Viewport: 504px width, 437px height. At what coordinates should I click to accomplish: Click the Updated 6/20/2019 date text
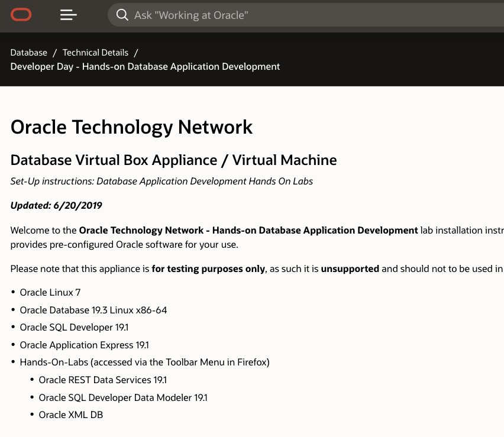[x=56, y=206]
